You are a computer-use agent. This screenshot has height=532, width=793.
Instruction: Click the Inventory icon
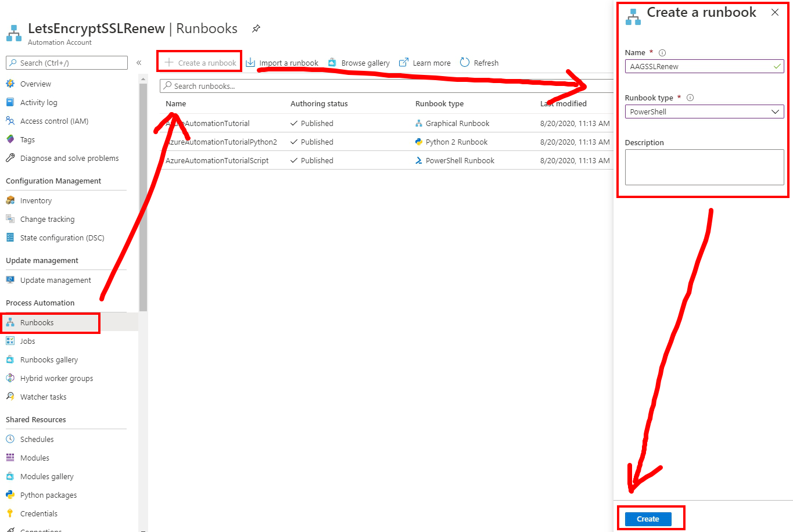[x=10, y=200]
